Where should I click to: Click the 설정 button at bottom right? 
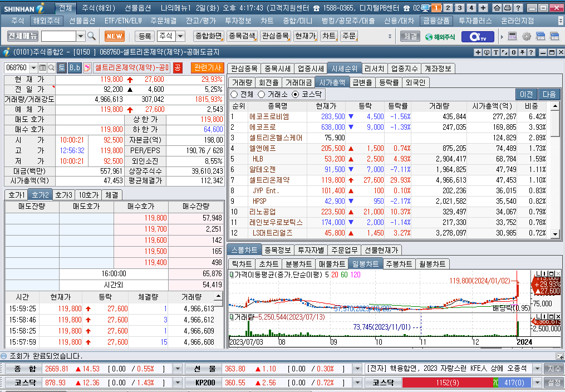point(554,383)
